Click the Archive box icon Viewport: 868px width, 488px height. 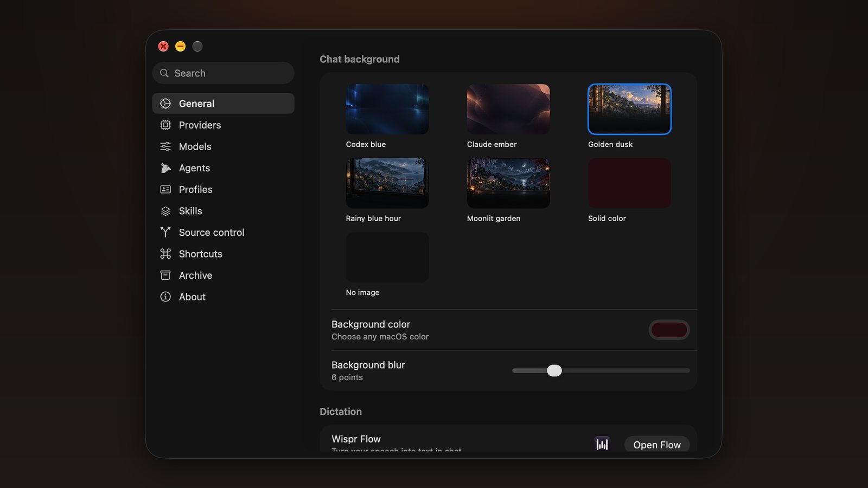point(165,275)
